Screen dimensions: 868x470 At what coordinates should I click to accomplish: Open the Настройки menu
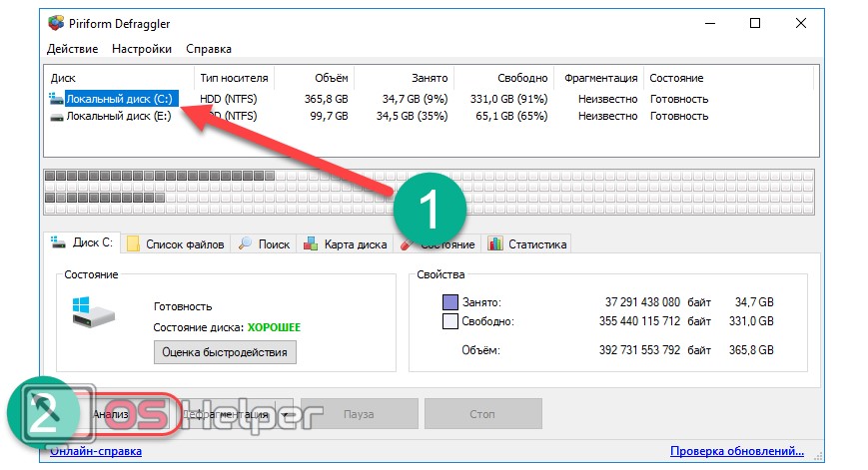[142, 49]
